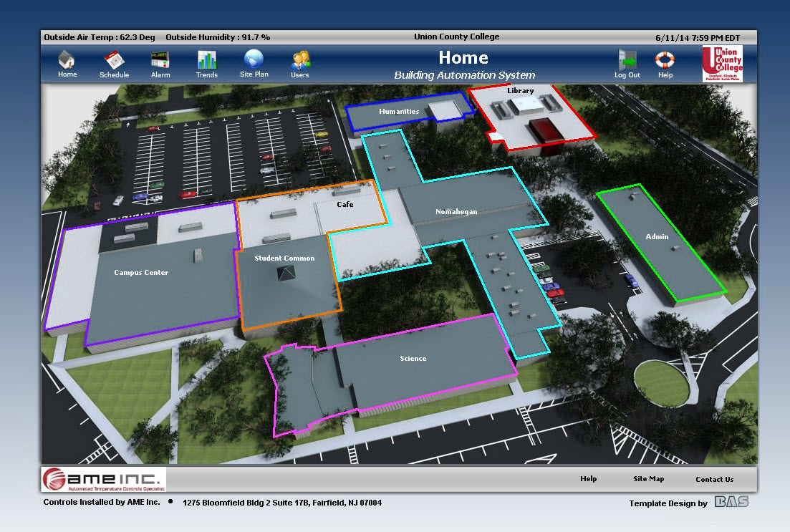Viewport: 790px width, 532px height.
Task: Select the Library building on the map
Action: tap(530, 115)
